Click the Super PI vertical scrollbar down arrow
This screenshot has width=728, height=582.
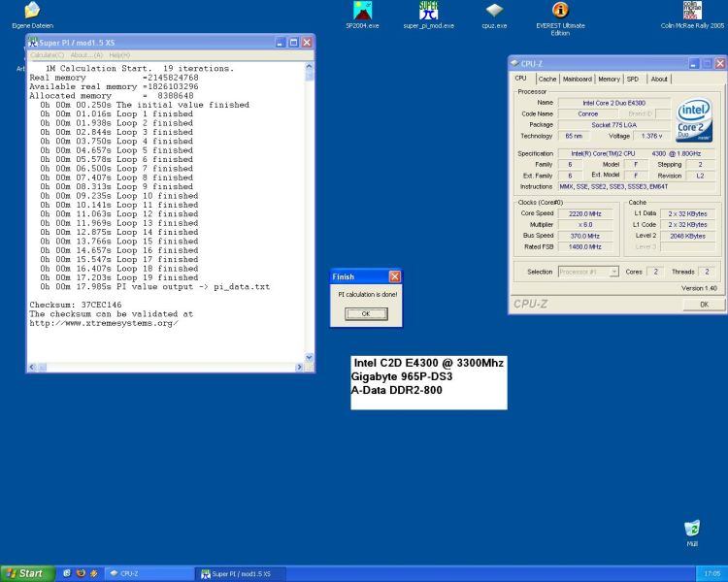pyautogui.click(x=310, y=357)
